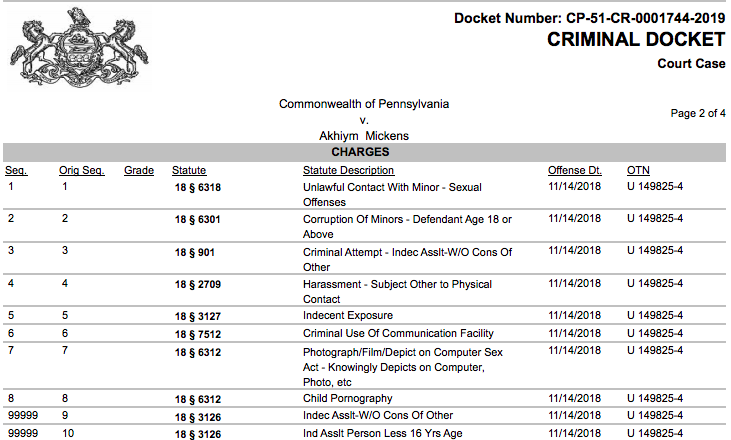The width and height of the screenshot is (731, 440).
Task: Select Criminal Use Of Communication Facility row
Action: tap(364, 334)
